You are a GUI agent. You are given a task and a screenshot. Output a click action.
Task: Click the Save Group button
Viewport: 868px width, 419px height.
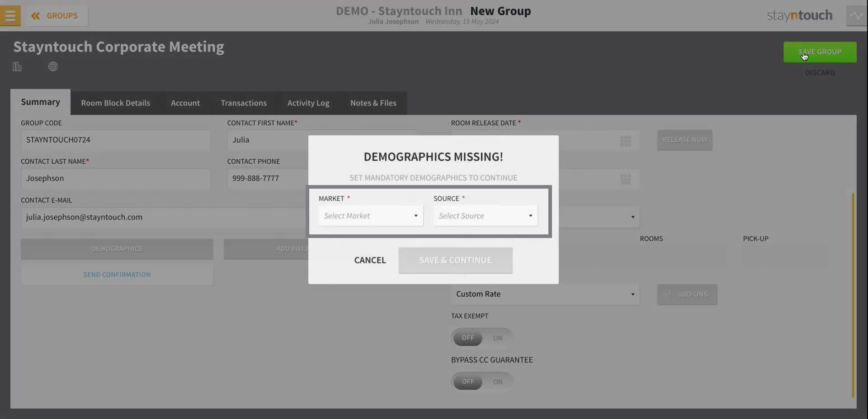pyautogui.click(x=820, y=52)
